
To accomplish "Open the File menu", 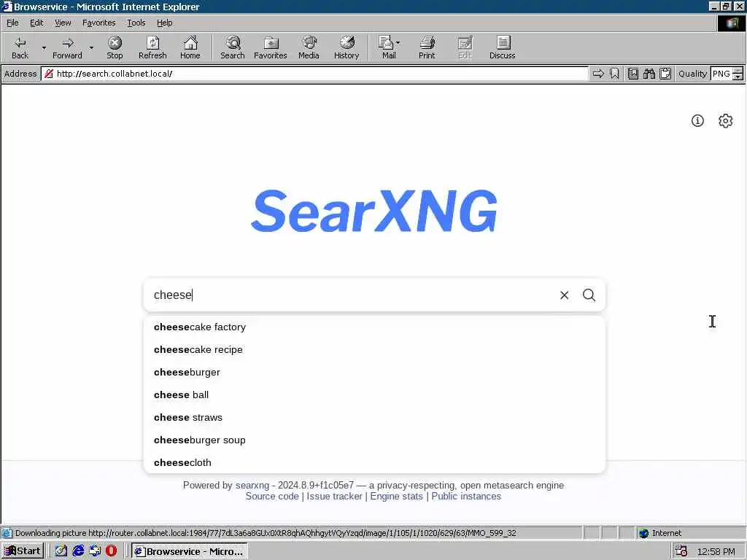I will pyautogui.click(x=12, y=23).
